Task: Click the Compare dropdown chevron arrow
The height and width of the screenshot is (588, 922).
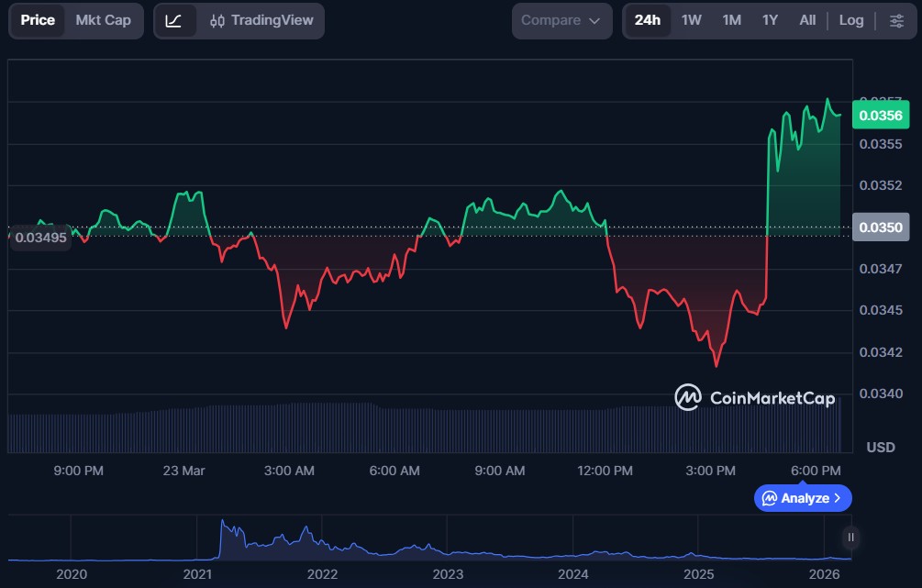Action: coord(594,20)
